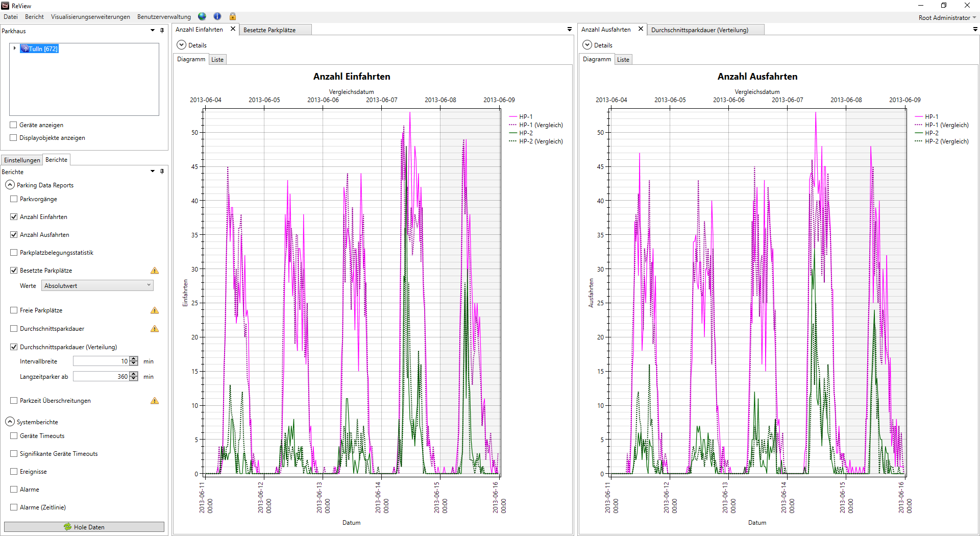Viewport: 980px width, 536px height.
Task: Enable Displayobjekte anzeigen checkbox
Action: (14, 137)
